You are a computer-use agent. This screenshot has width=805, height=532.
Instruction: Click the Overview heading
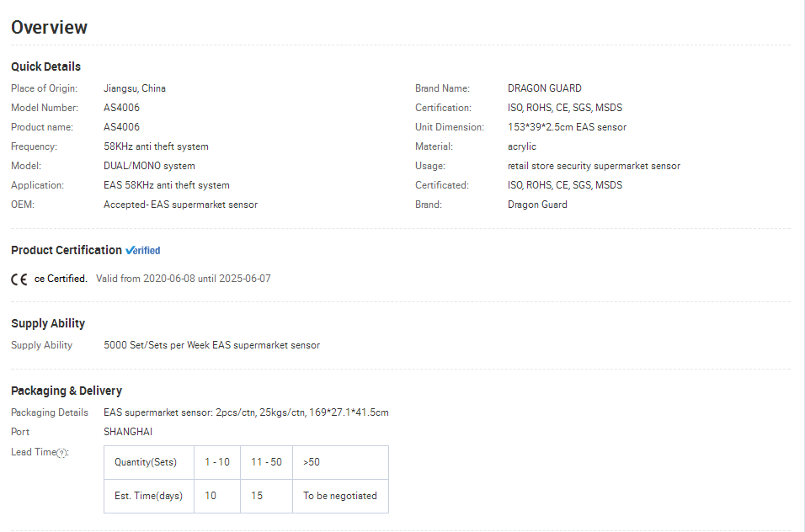pyautogui.click(x=50, y=27)
